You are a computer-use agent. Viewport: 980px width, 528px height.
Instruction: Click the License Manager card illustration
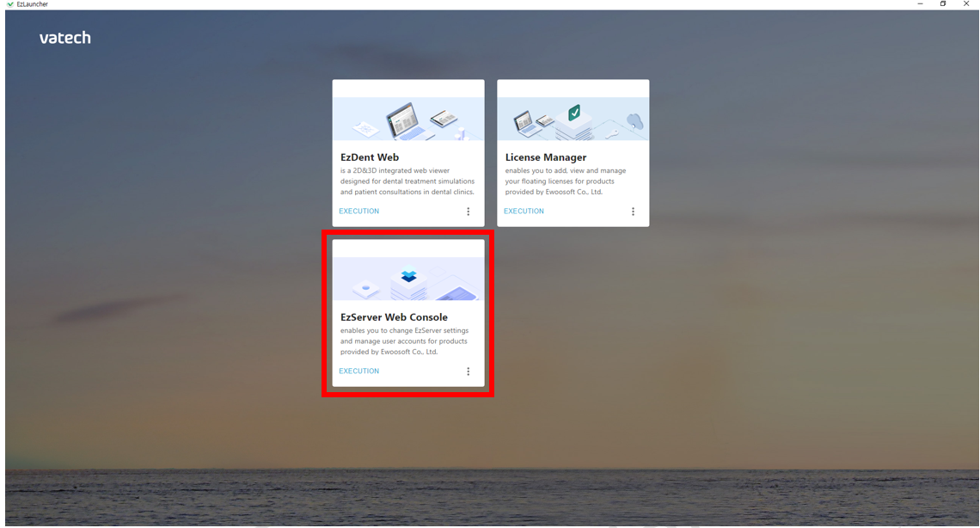[x=573, y=119]
